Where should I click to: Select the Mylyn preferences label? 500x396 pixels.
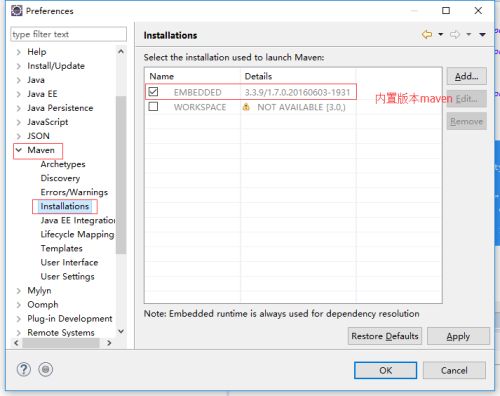point(39,291)
